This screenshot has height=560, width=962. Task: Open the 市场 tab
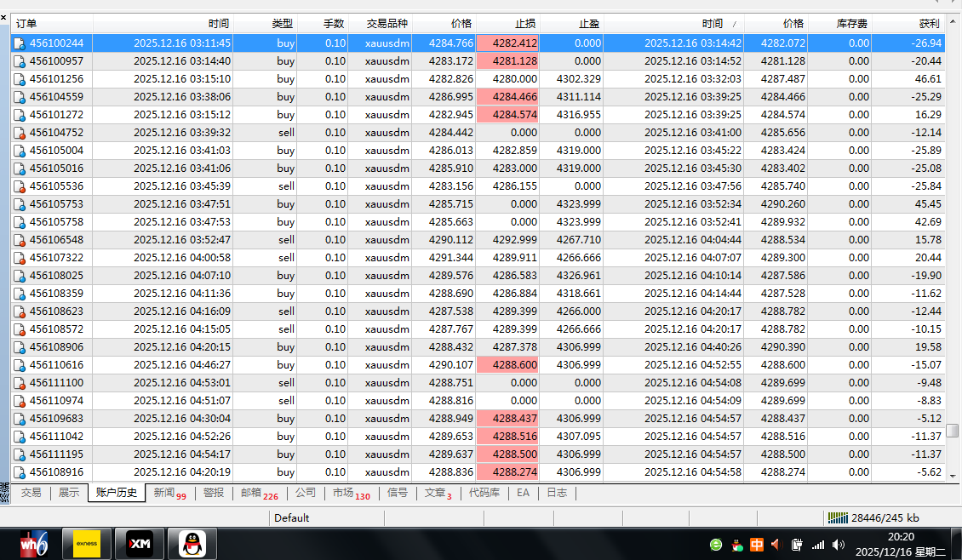point(351,493)
